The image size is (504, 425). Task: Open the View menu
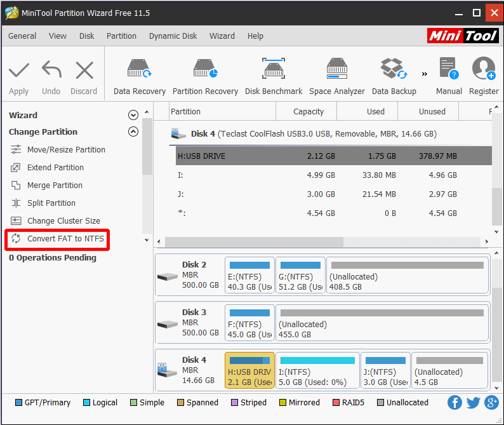click(x=58, y=36)
